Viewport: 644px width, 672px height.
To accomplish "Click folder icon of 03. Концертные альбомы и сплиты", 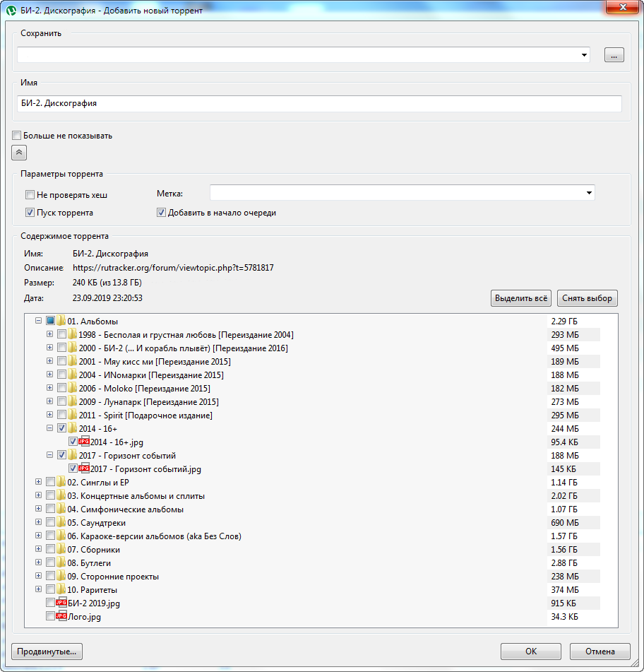I will (x=61, y=495).
